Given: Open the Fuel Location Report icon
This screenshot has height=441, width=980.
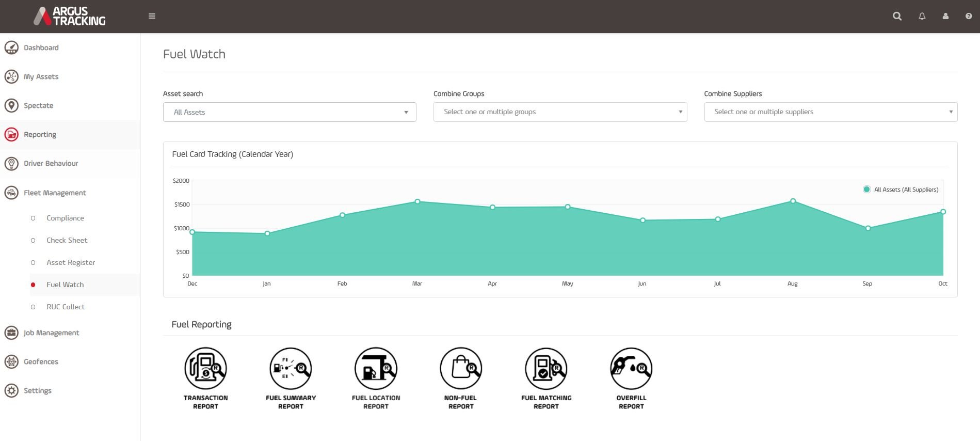Looking at the screenshot, I should [x=376, y=368].
